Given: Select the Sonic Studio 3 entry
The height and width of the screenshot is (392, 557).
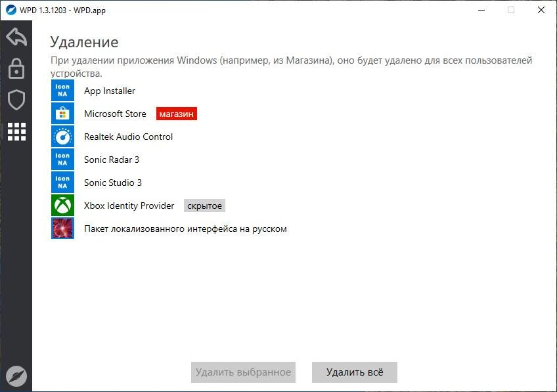Looking at the screenshot, I should 112,183.
